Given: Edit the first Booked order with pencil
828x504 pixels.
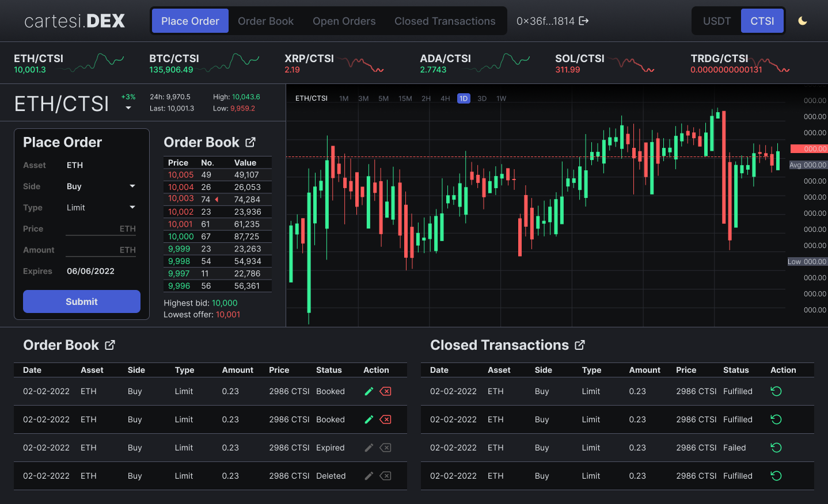Looking at the screenshot, I should coord(369,391).
